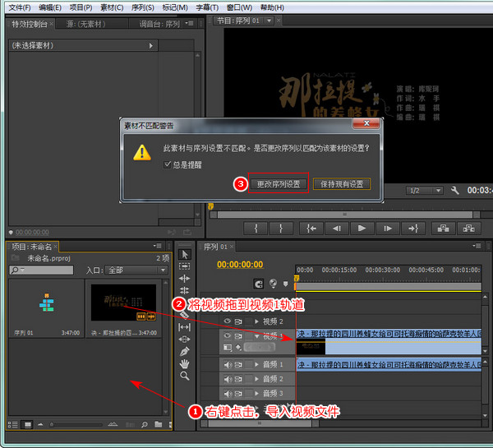Click the project panel Find magnifier icon
This screenshot has width=493, height=448.
pos(145,425)
